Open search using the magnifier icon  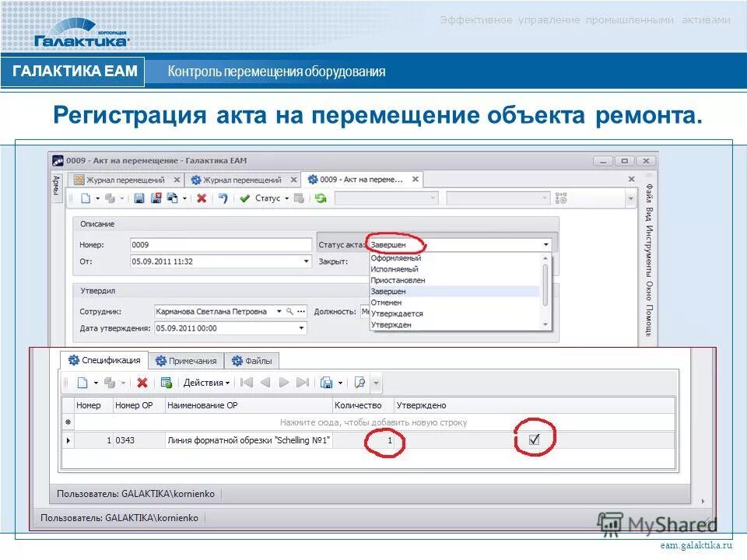(360, 383)
